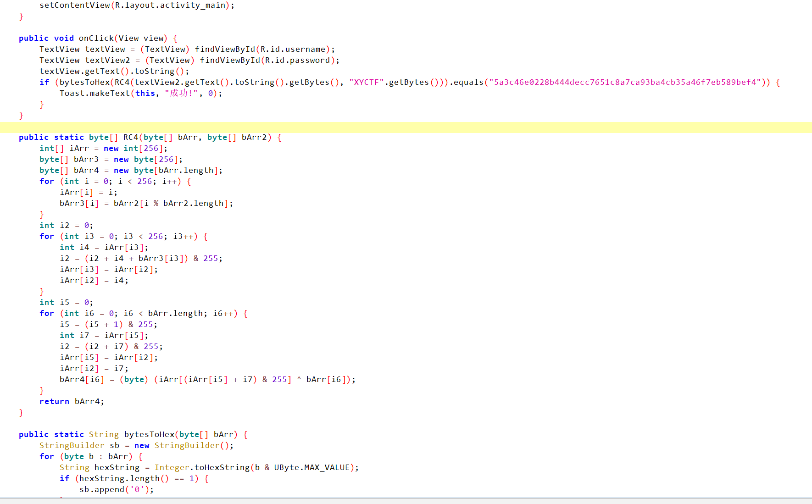Image resolution: width=812 pixels, height=504 pixels.
Task: Click the Toast.makeText call
Action: pos(141,93)
